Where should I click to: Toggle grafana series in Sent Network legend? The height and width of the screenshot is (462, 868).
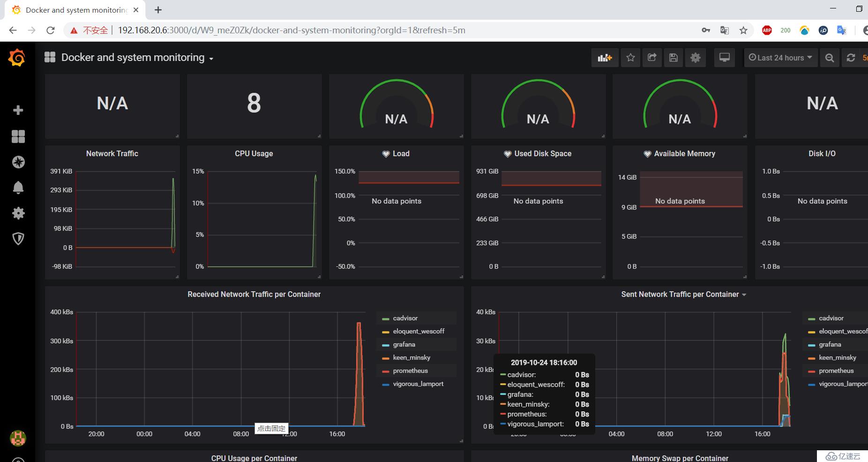tap(830, 344)
